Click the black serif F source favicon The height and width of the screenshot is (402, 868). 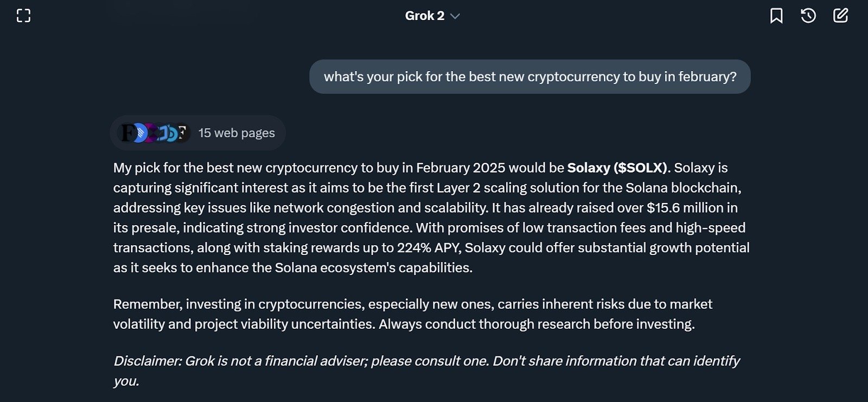126,133
